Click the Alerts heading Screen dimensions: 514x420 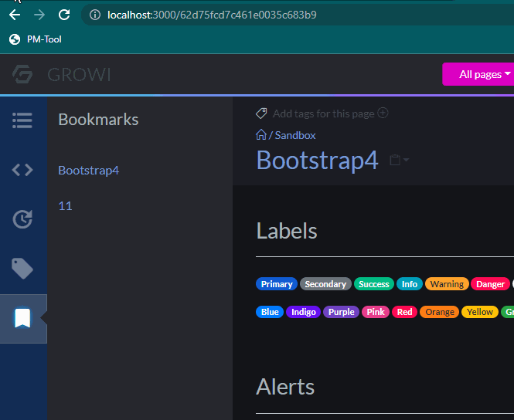(285, 387)
